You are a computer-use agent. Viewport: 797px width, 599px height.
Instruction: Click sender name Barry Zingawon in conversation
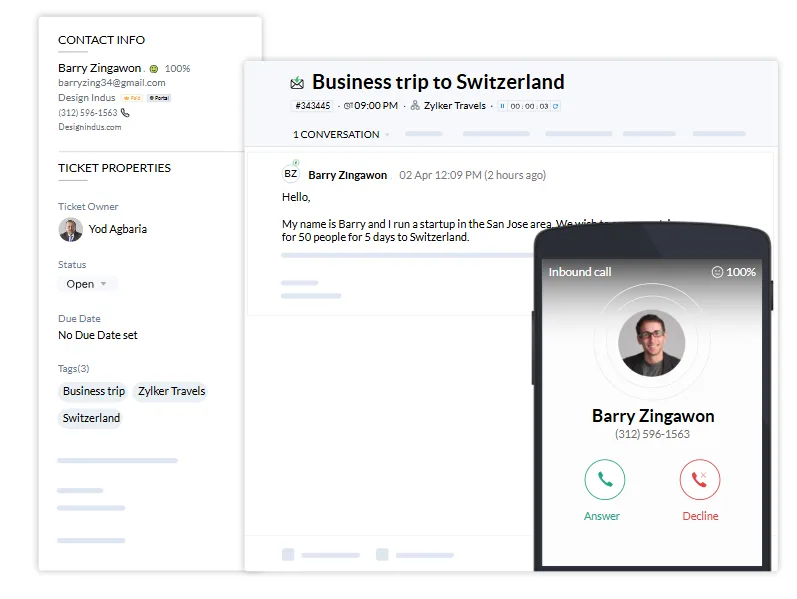tap(348, 175)
